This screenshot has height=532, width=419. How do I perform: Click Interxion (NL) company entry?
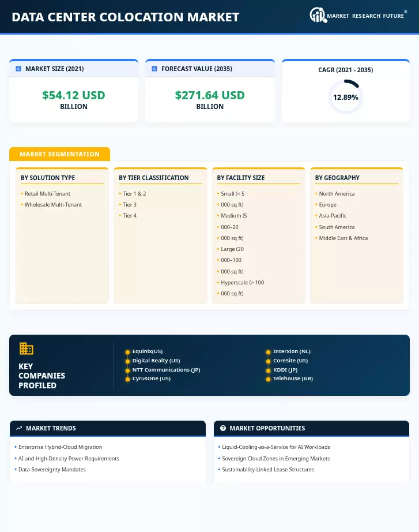tap(292, 351)
